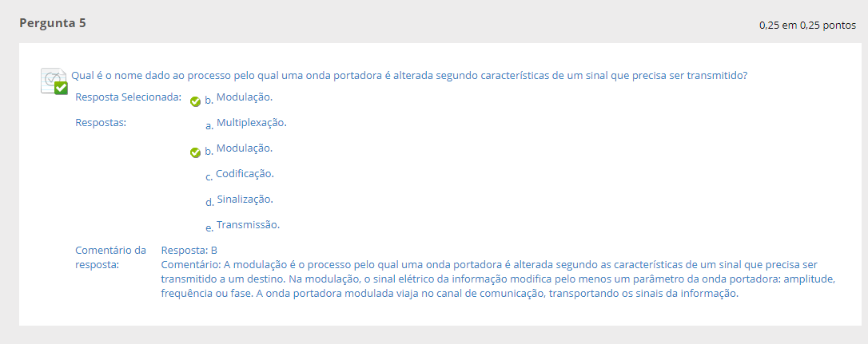Click Modulação in the Respostas list
The image size is (868, 344).
pos(244,148)
